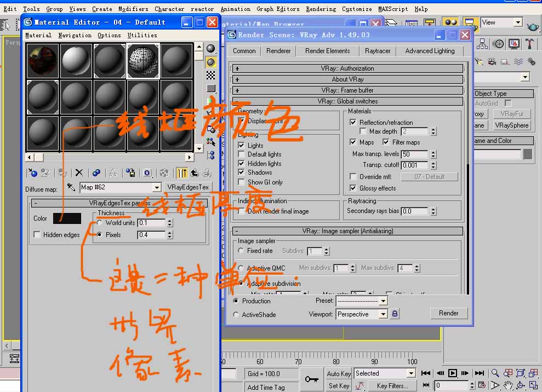Switch to the Render Elements tab
542x392 pixels.
(x=327, y=50)
